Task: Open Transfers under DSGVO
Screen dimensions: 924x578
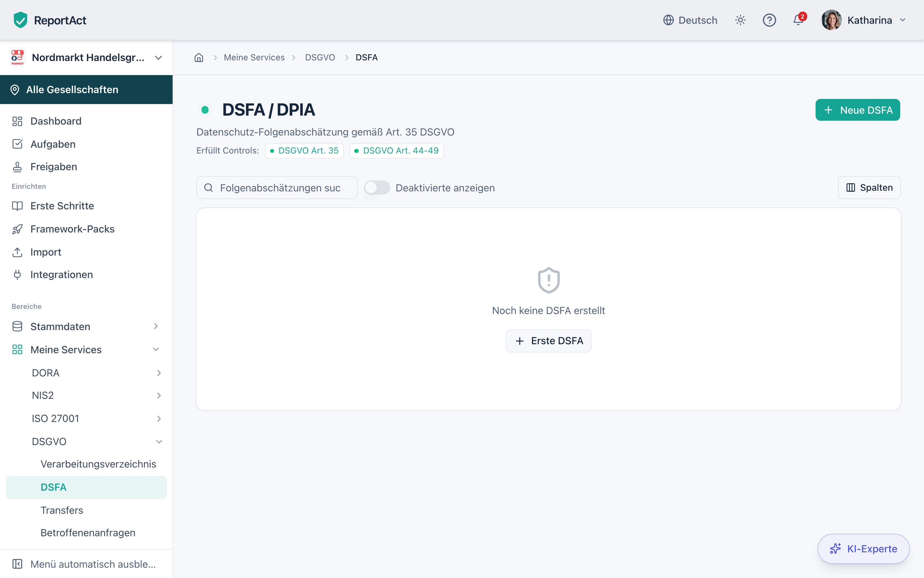Action: click(x=86, y=510)
